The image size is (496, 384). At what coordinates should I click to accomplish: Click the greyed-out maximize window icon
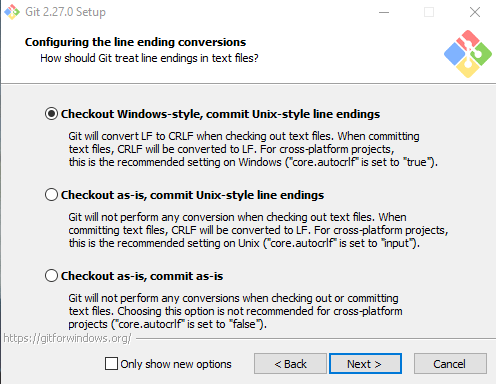coord(429,12)
